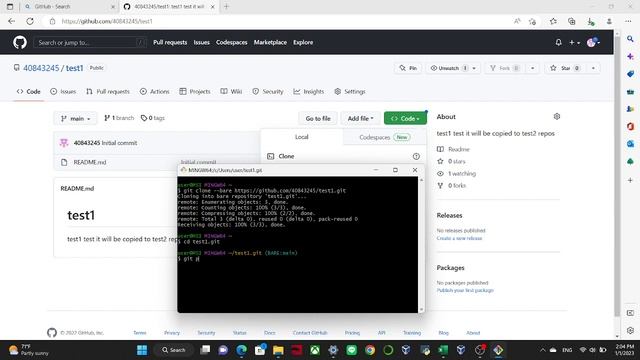Click the taskbar Search box
Image resolution: width=640 pixels, height=360 pixels.
174,350
